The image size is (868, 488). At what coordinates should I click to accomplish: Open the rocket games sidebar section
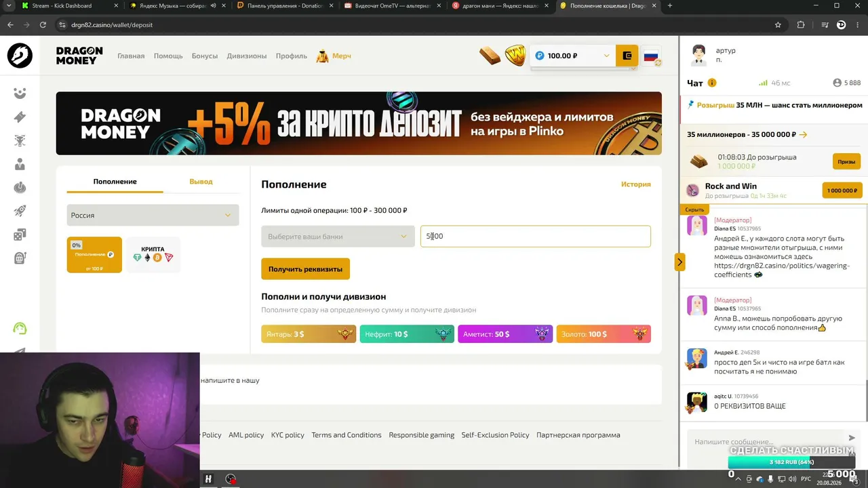tap(20, 211)
